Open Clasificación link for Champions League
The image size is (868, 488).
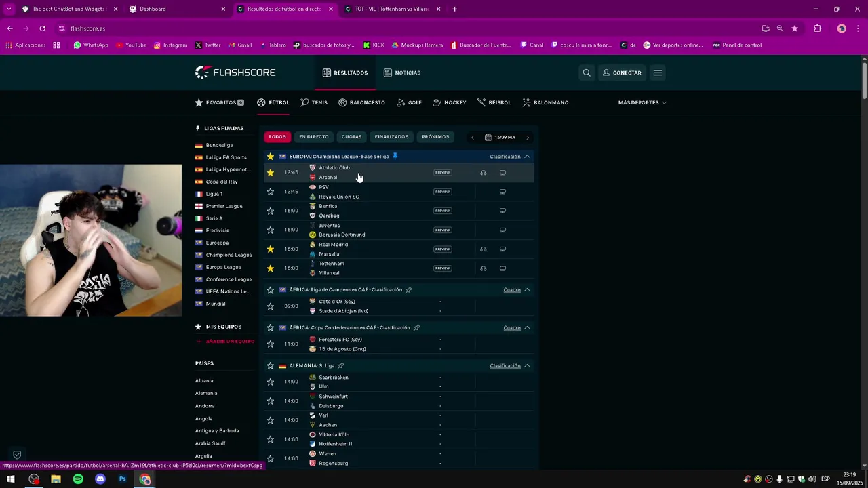505,157
